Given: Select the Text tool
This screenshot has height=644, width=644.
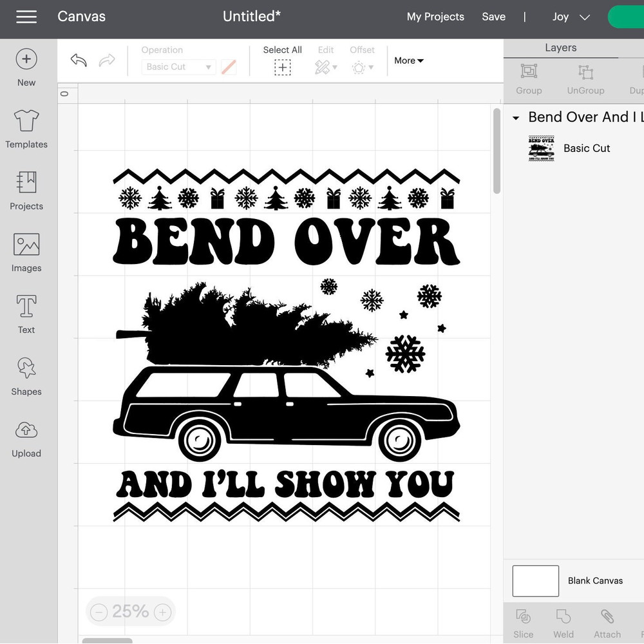Looking at the screenshot, I should pyautogui.click(x=26, y=314).
